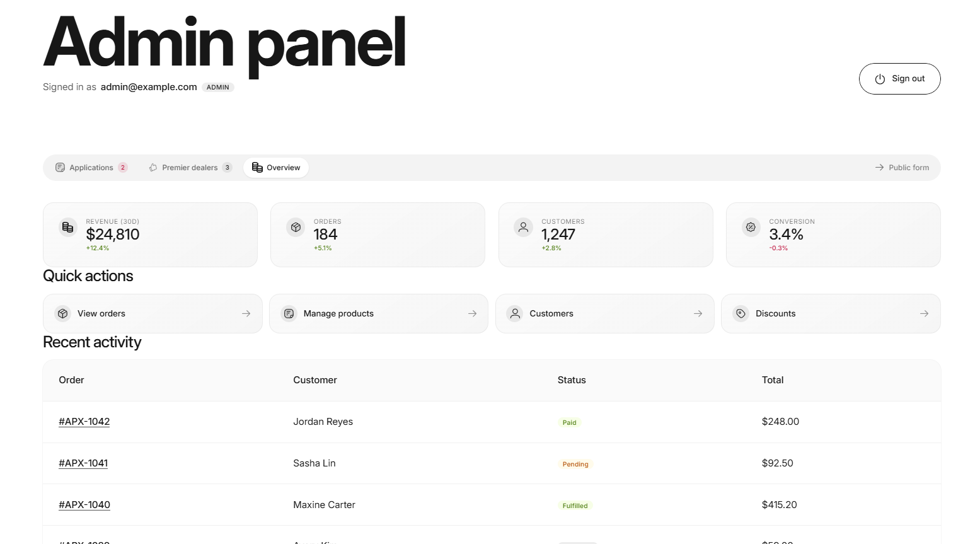Select the Overview tab
The image size is (980, 544).
[276, 168]
